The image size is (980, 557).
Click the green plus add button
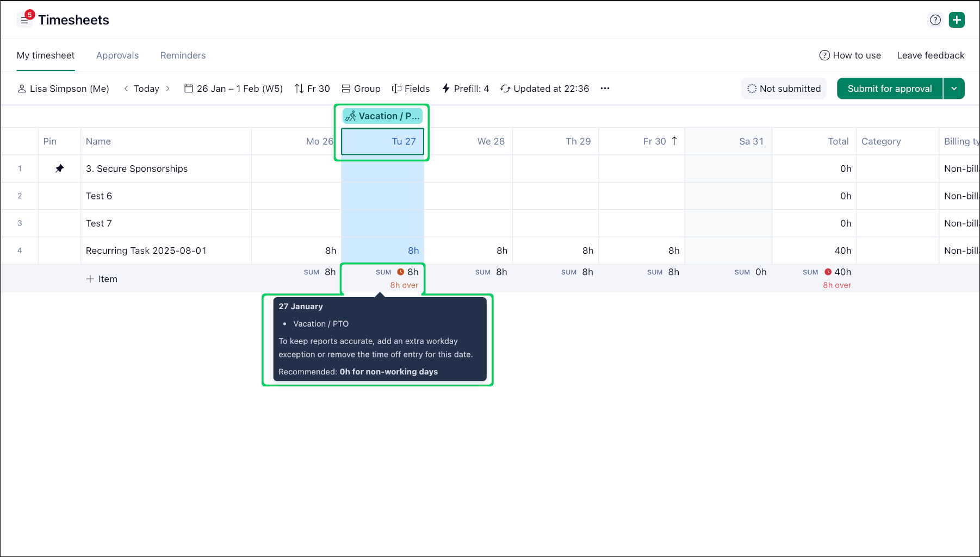[956, 20]
